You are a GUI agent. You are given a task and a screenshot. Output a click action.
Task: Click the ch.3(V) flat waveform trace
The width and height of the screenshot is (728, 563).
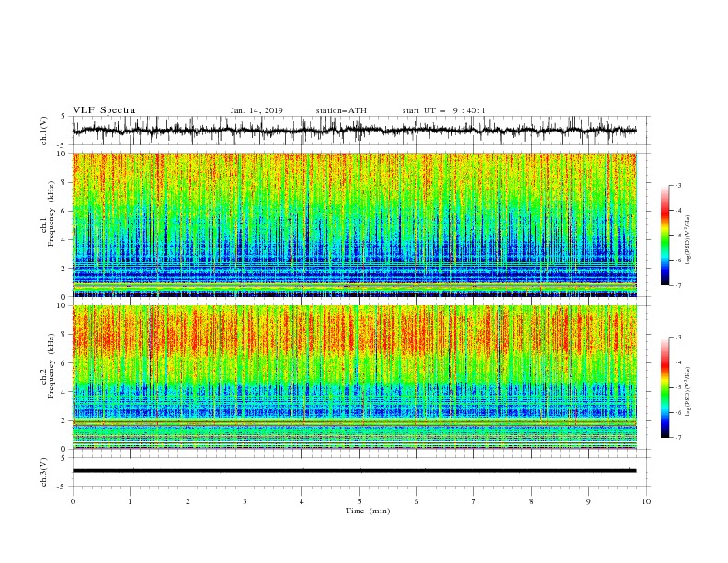(x=354, y=471)
